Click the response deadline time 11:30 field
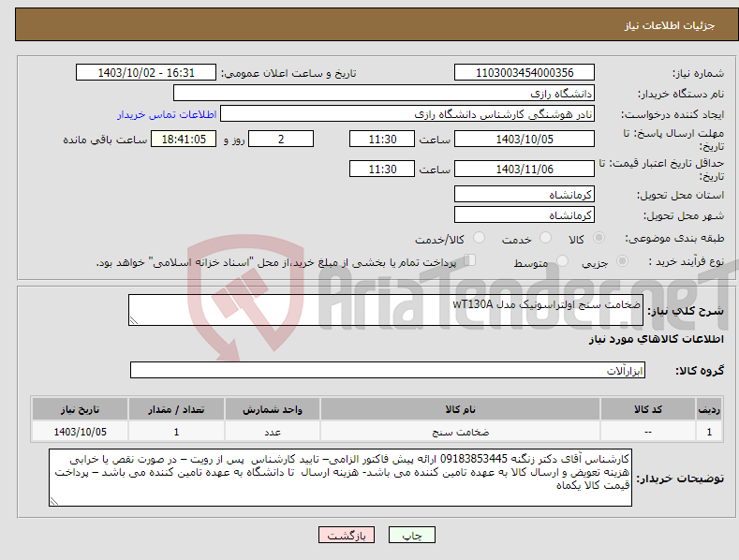The width and height of the screenshot is (739, 560). point(382,139)
